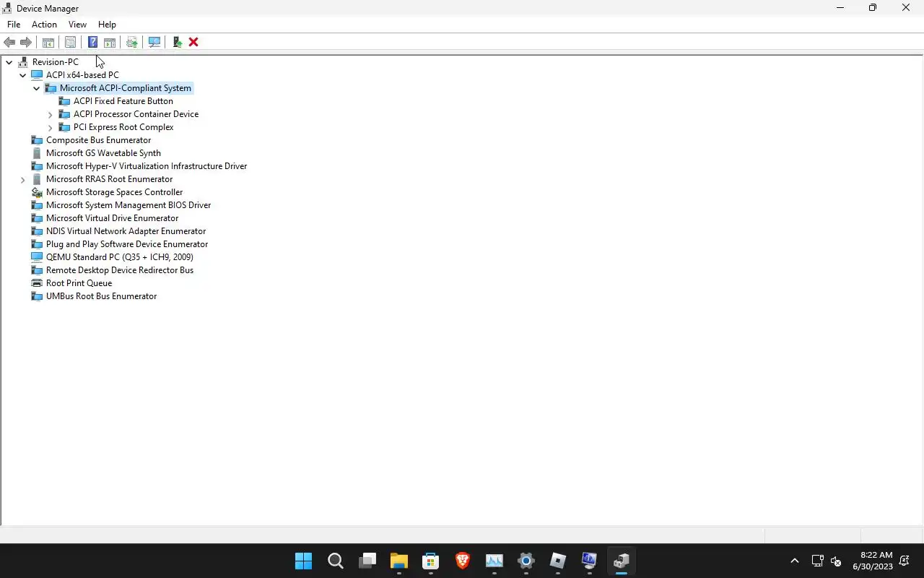Select Microsoft RRAS Root Enumerator
The height and width of the screenshot is (578, 924).
coord(109,179)
